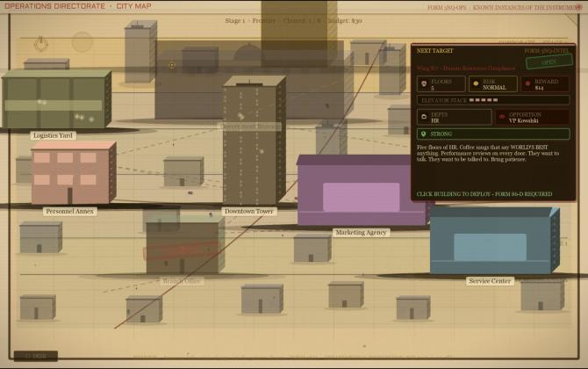The width and height of the screenshot is (588, 369).
Task: Click the Opposition VP Kowalski box
Action: click(532, 117)
